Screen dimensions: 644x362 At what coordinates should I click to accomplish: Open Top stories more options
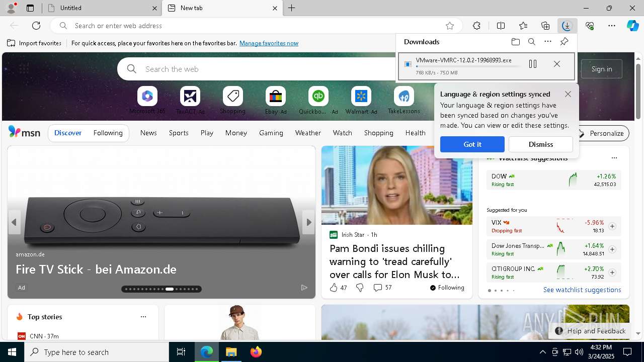(x=143, y=317)
